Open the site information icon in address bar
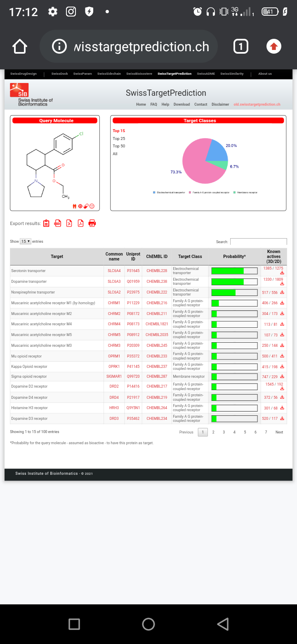The width and height of the screenshot is (297, 644). 59,47
